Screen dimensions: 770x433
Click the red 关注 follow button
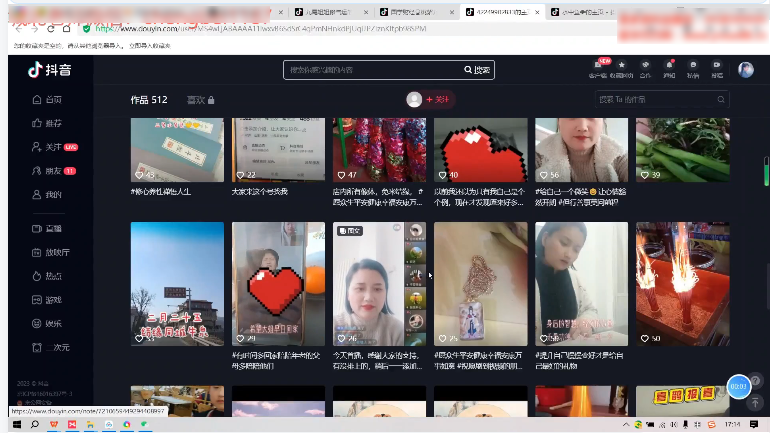coord(438,100)
